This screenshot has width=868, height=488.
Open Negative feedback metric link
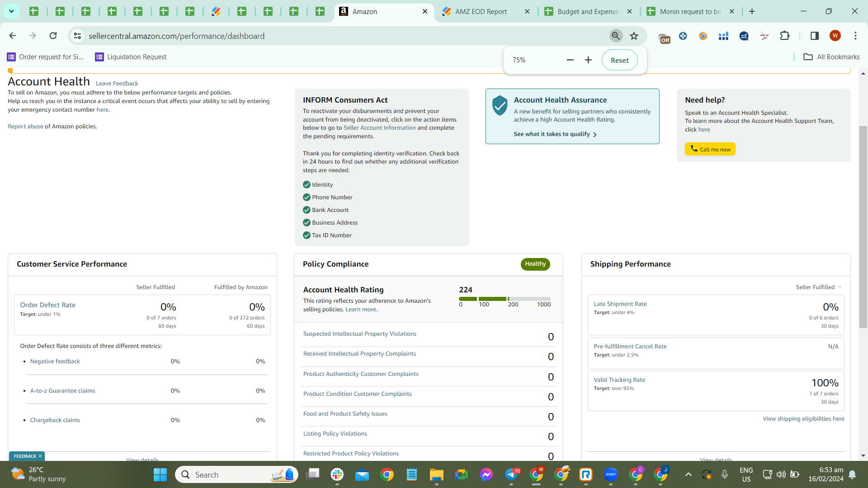[x=55, y=361]
